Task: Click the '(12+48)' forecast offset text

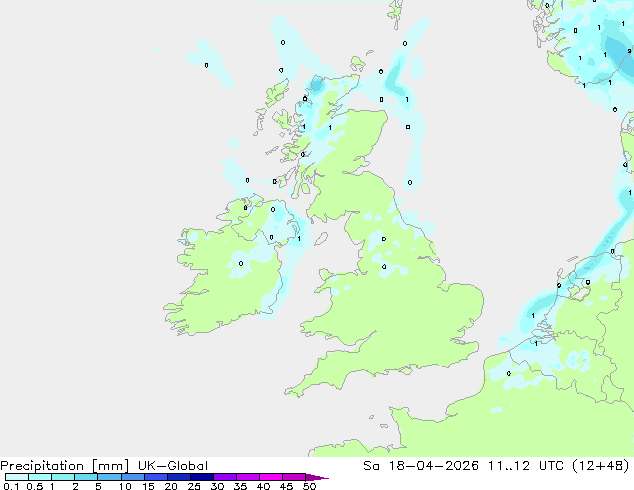Action: pyautogui.click(x=601, y=466)
